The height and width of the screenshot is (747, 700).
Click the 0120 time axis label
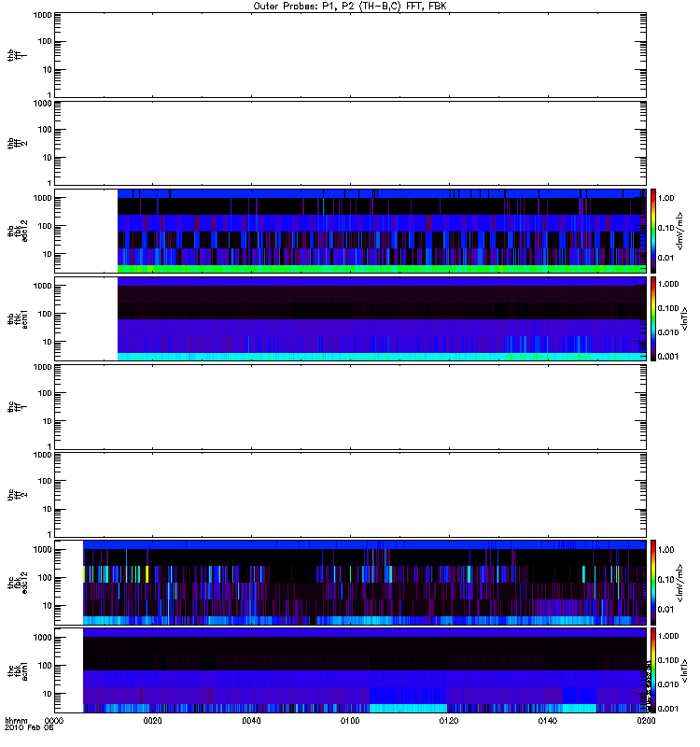pos(449,721)
